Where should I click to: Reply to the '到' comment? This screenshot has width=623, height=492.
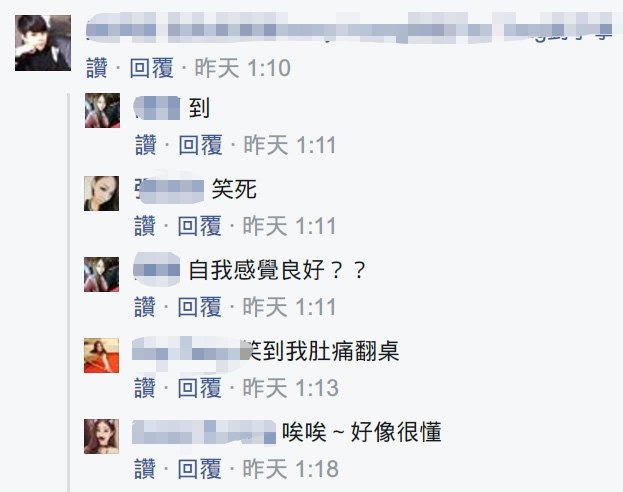201,145
